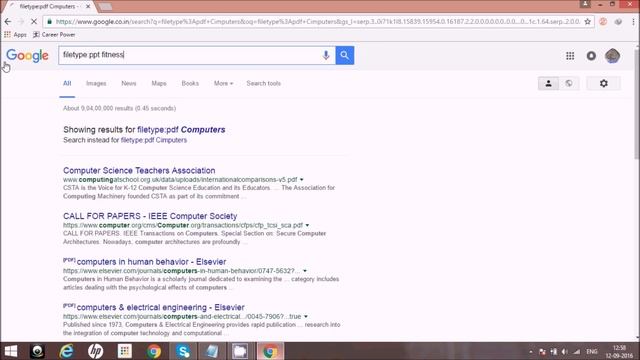Expand arrow beside human-behavior Elsevier URL
The width and height of the screenshot is (640, 360).
[x=305, y=271]
